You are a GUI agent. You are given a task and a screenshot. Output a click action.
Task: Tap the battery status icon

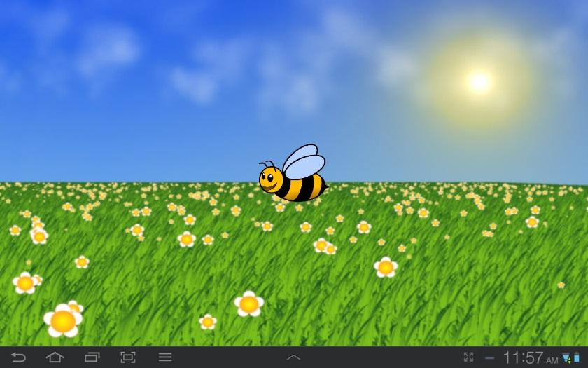[576, 357]
